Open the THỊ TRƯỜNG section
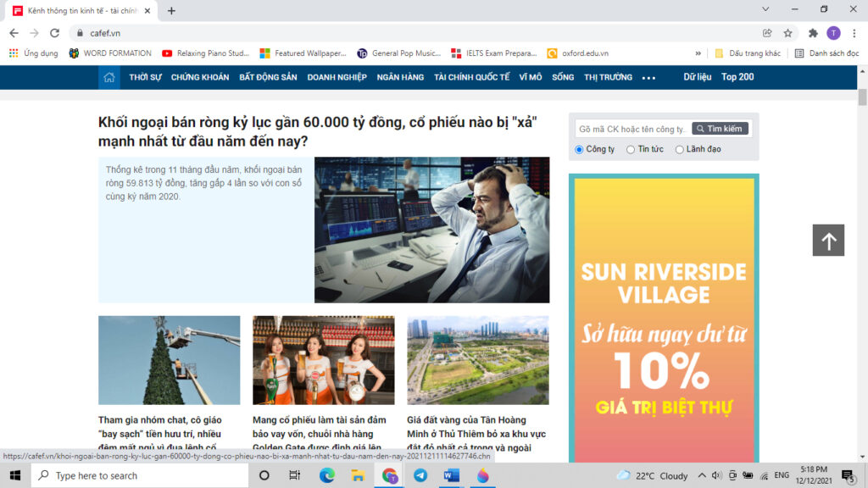The image size is (868, 488). tap(608, 77)
